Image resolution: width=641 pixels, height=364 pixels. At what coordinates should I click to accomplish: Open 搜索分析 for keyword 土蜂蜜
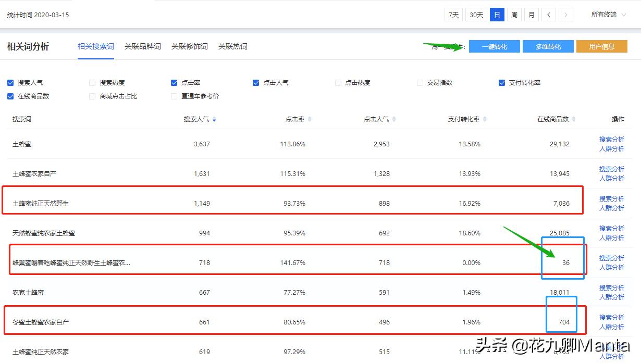coord(611,139)
